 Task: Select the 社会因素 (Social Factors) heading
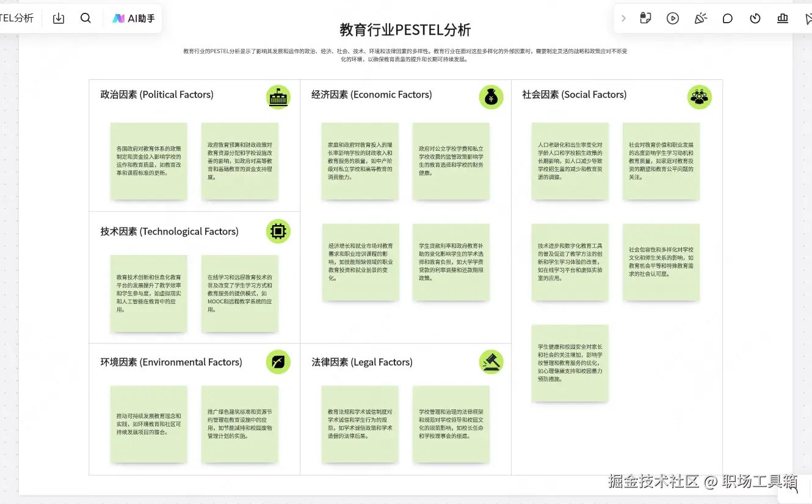pyautogui.click(x=575, y=95)
